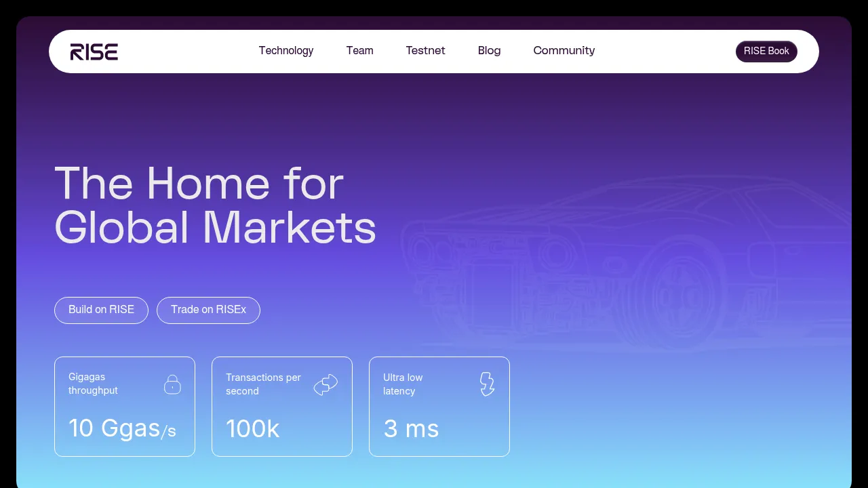Open the Technology menu item
Screen dimensions: 868x488
point(286,51)
